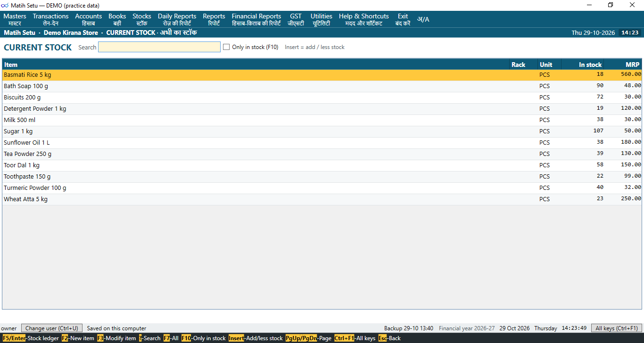Click the Change user (Ctrl+U) button
Screen dimensions: 644x343
coord(52,328)
